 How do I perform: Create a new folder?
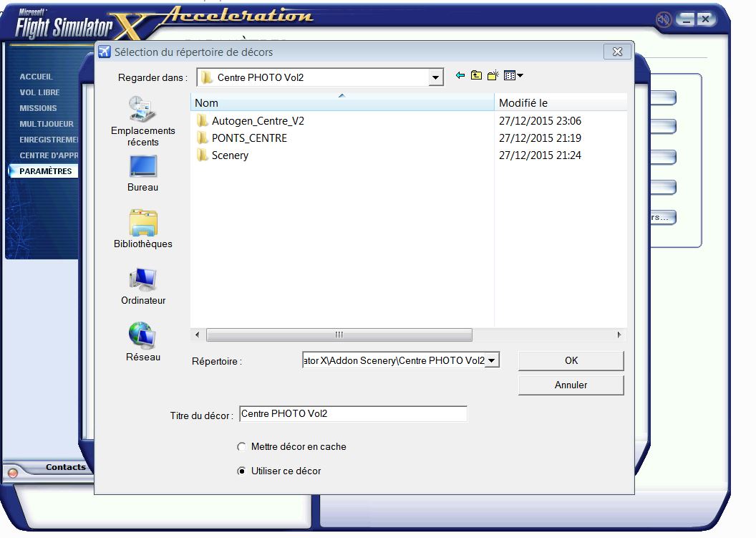pyautogui.click(x=493, y=75)
